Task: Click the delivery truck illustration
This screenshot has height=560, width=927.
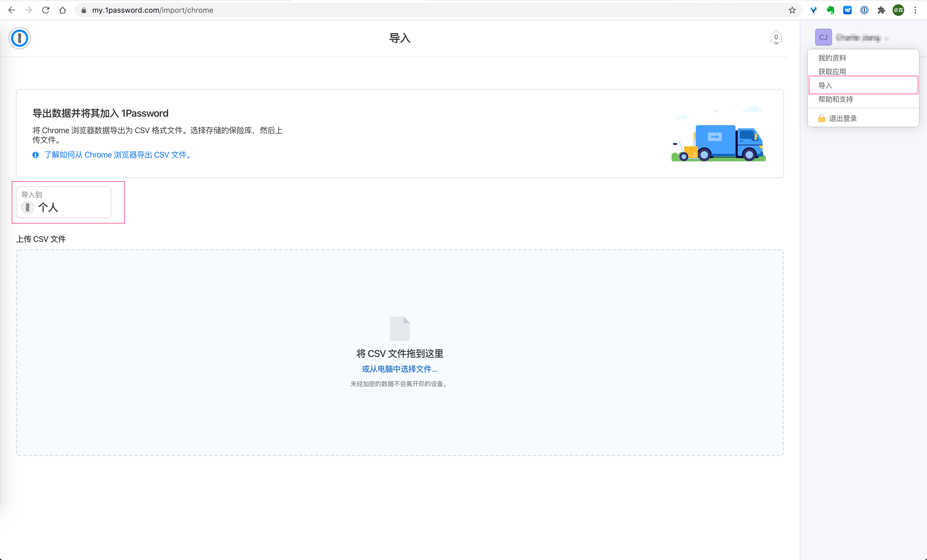Action: tap(719, 134)
